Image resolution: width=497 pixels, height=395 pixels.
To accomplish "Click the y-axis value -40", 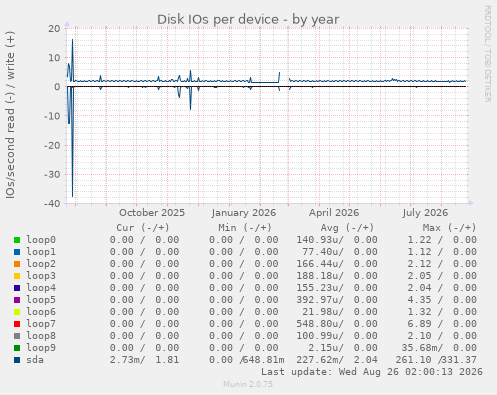I will point(52,203).
